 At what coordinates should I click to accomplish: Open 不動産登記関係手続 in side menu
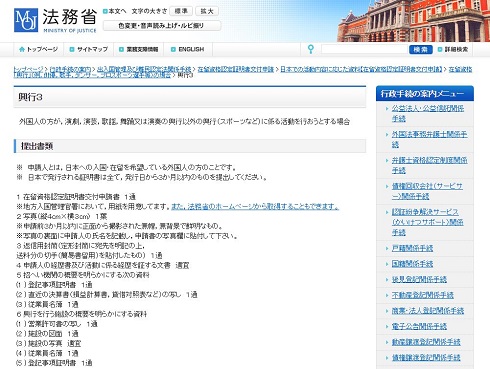tap(423, 295)
